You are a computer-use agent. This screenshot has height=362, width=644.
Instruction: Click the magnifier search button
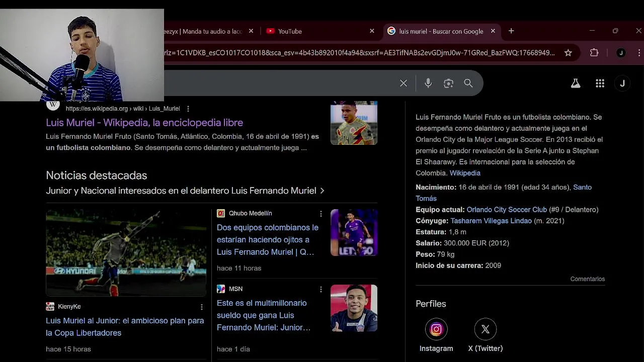click(468, 83)
